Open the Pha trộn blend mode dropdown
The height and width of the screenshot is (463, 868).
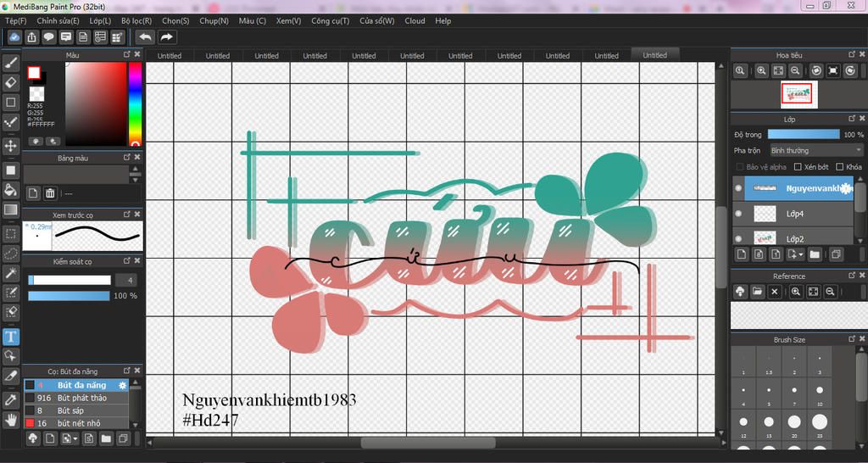[816, 151]
